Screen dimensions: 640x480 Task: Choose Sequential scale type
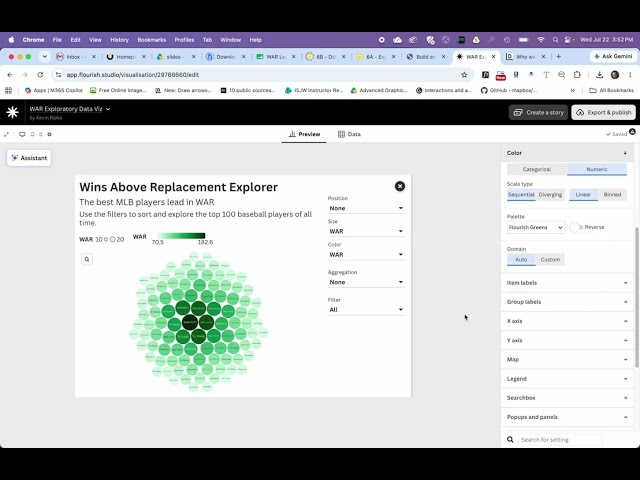click(x=521, y=195)
